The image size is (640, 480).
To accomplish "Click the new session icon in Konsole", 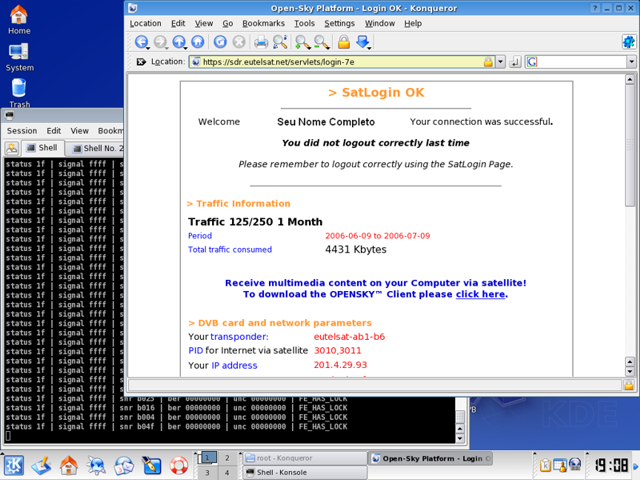I will pos(12,148).
